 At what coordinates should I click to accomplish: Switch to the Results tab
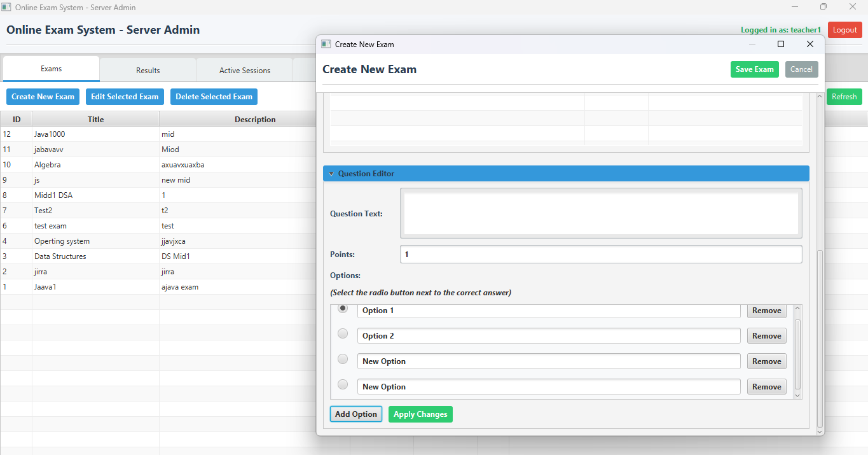148,71
